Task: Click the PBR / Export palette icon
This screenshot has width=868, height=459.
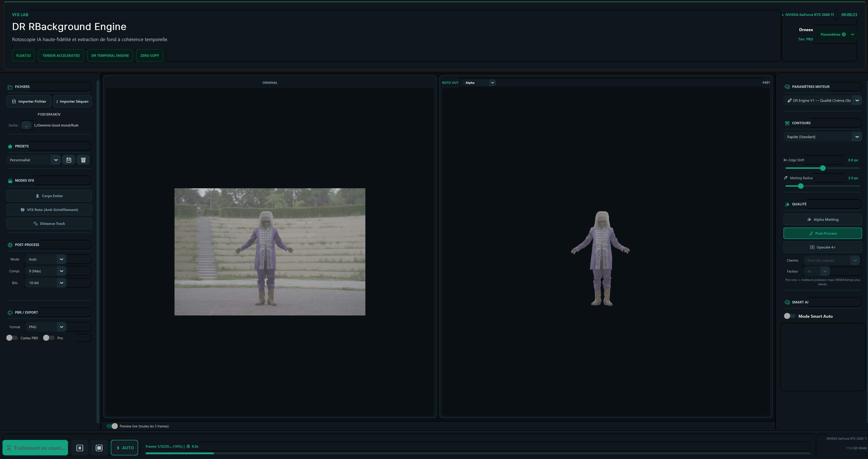Action: (10, 313)
